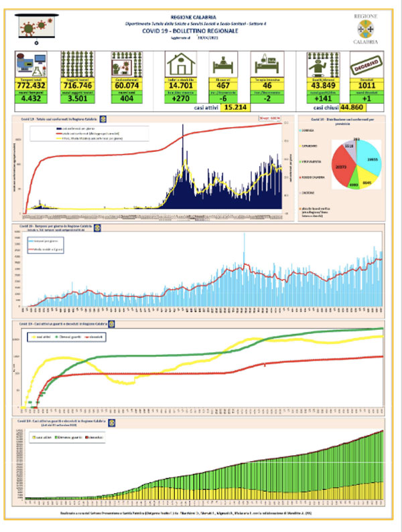Click emblem beside tamponi per giorno title

97,228
